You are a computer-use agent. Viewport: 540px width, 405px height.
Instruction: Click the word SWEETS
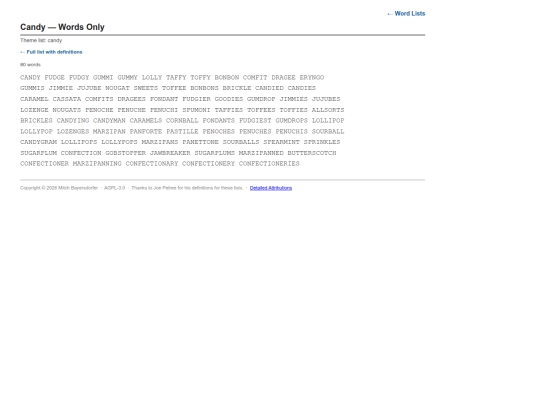tap(146, 88)
